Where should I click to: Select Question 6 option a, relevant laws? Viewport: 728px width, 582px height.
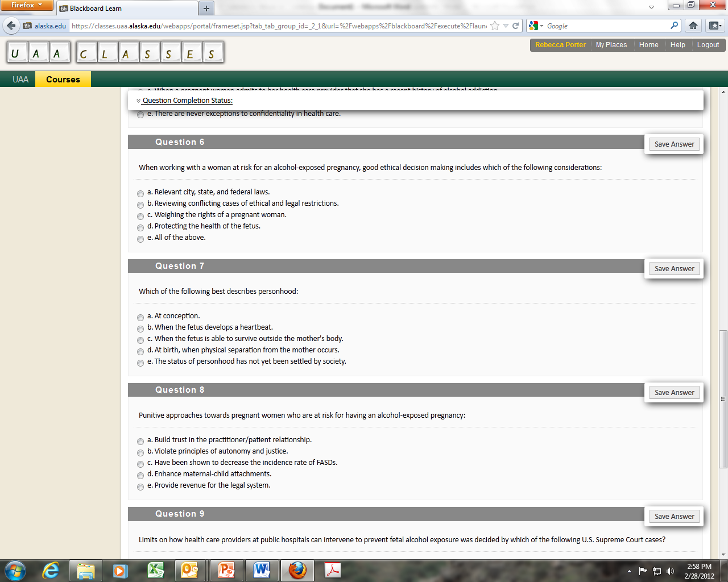click(x=140, y=194)
